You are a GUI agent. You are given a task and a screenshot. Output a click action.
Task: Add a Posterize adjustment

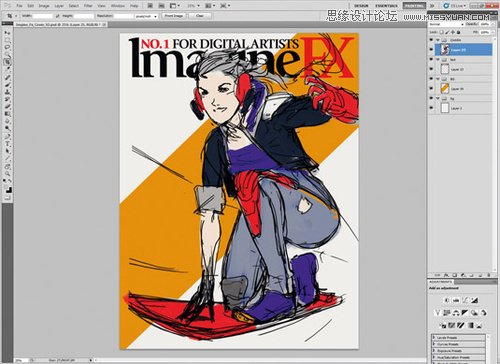(452, 325)
